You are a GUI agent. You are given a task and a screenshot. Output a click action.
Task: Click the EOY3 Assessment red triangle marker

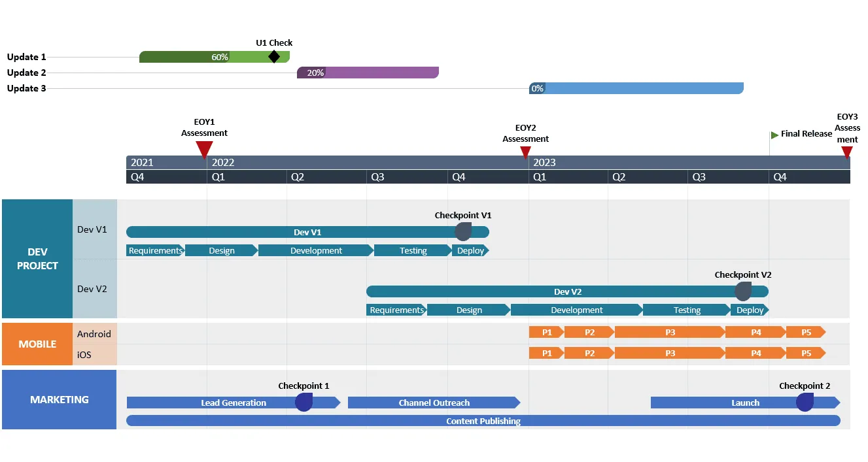pyautogui.click(x=846, y=152)
